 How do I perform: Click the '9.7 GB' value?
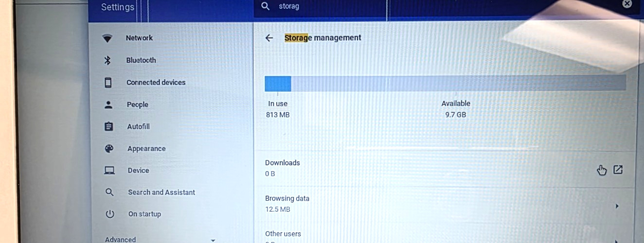pyautogui.click(x=456, y=115)
